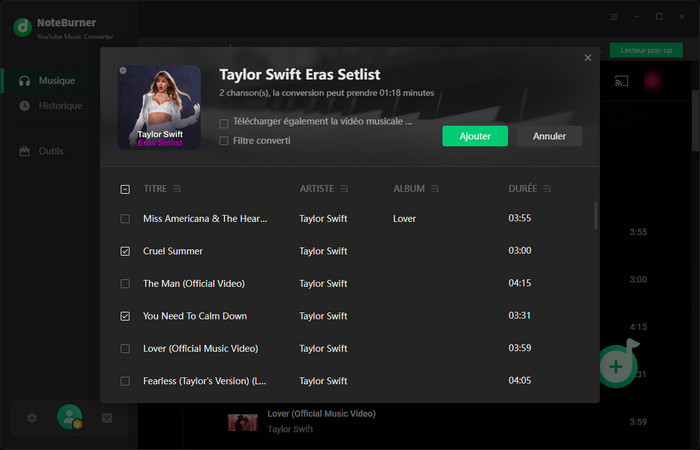This screenshot has height=450, width=700.
Task: Click 'The Man (Official Video)' title
Action: coord(194,284)
